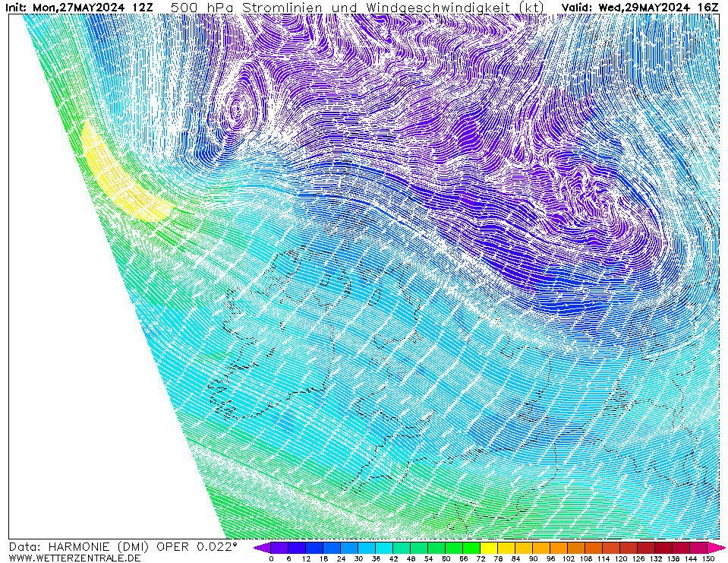Click the legend label '24'
The image size is (728, 563).
(x=342, y=558)
